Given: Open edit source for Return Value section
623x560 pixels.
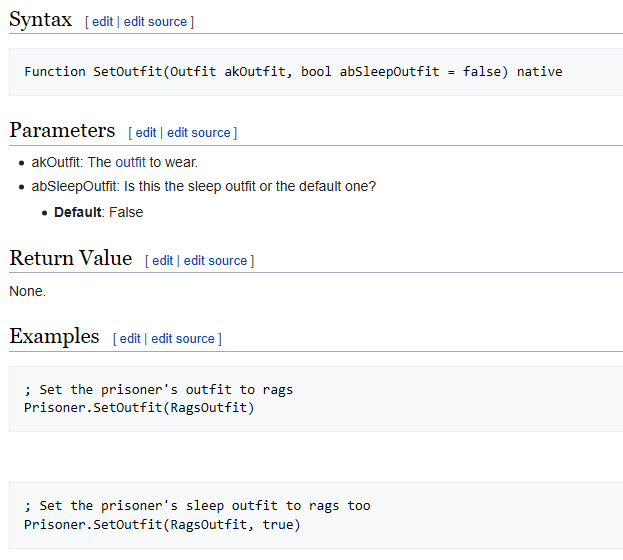Looking at the screenshot, I should (x=215, y=260).
